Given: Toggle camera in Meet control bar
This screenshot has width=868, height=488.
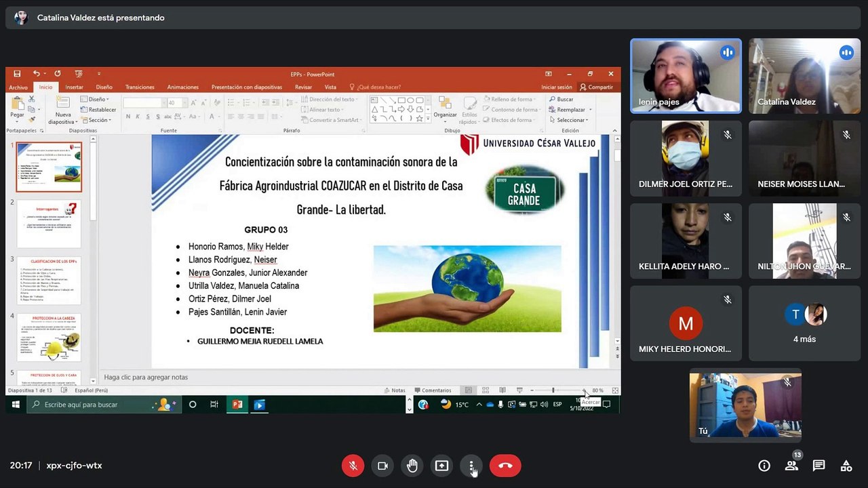Looking at the screenshot, I should pos(382,466).
